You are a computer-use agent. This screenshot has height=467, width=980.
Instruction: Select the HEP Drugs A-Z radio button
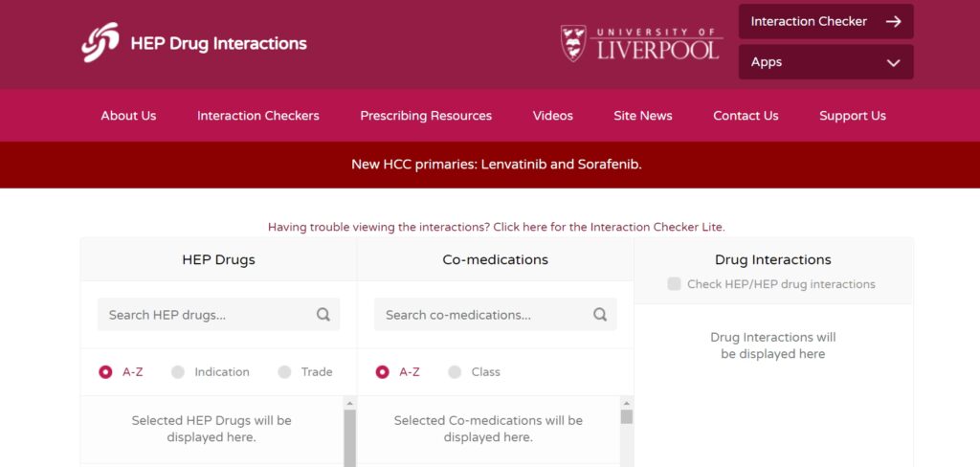105,372
